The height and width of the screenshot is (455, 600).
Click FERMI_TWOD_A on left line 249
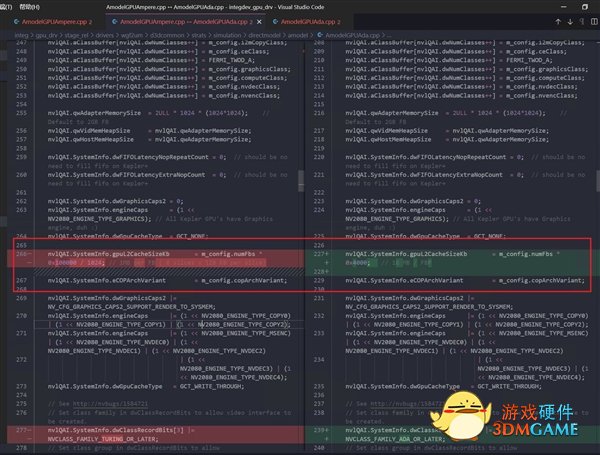pyautogui.click(x=231, y=60)
